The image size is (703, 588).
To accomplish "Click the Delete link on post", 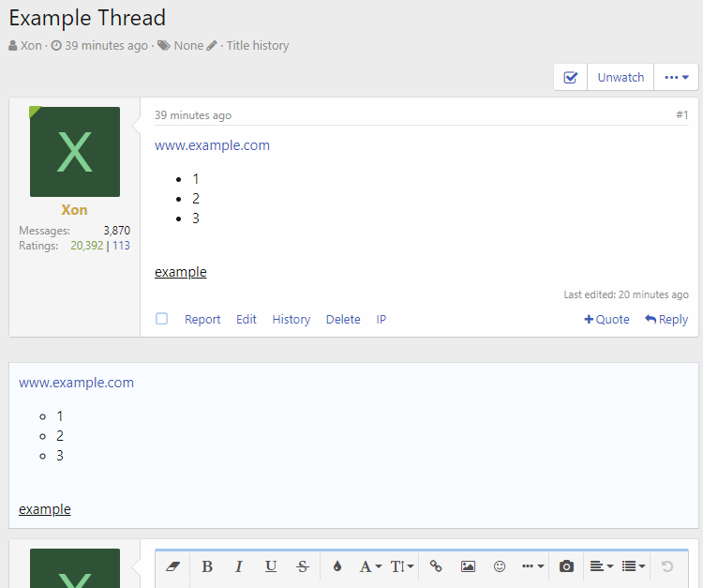I will [343, 320].
